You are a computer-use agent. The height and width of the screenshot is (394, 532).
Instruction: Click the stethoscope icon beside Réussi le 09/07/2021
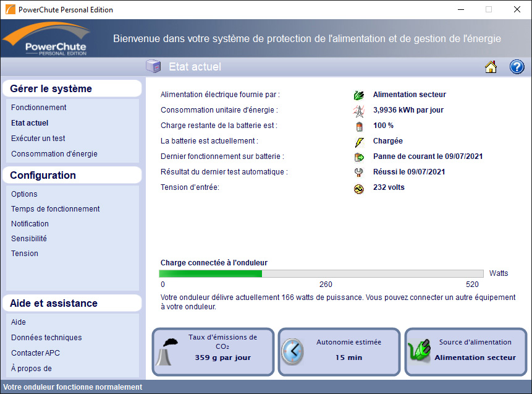pos(358,173)
